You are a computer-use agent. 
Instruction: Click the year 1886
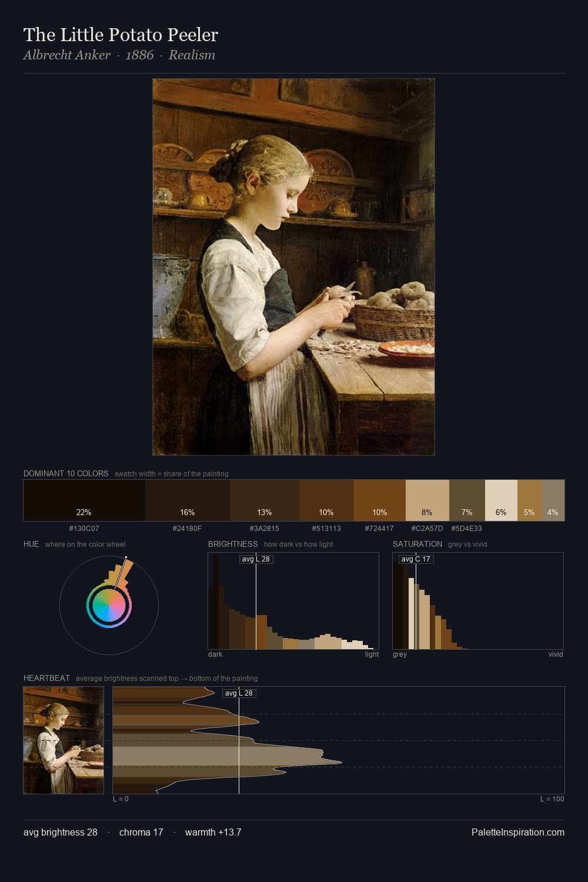(x=139, y=55)
